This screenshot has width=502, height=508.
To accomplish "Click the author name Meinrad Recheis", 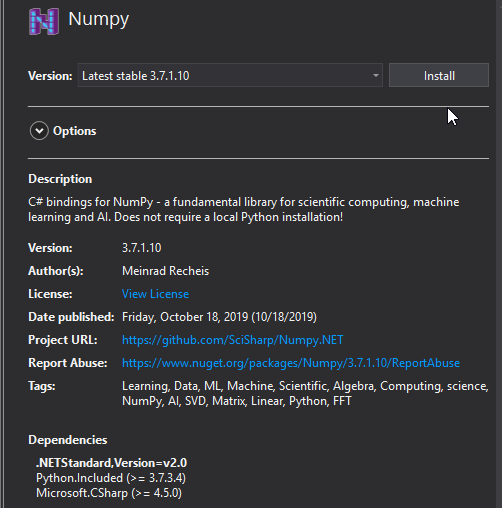I will pyautogui.click(x=166, y=271).
